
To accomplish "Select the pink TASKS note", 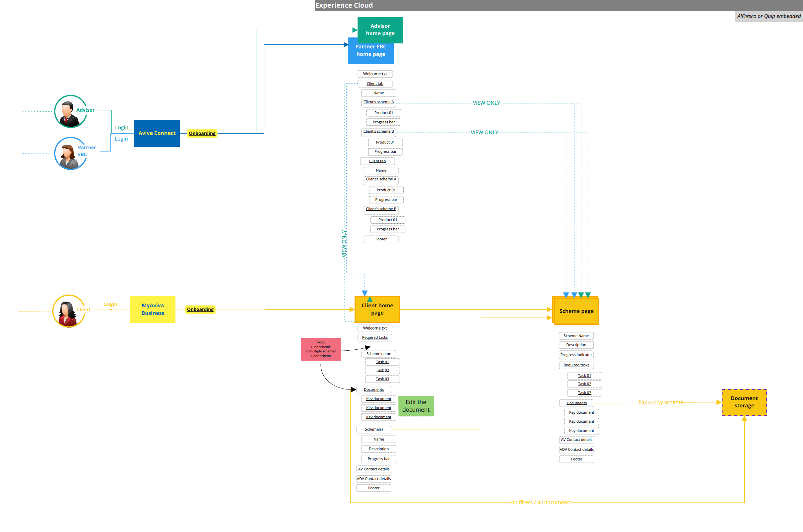I will pyautogui.click(x=320, y=349).
